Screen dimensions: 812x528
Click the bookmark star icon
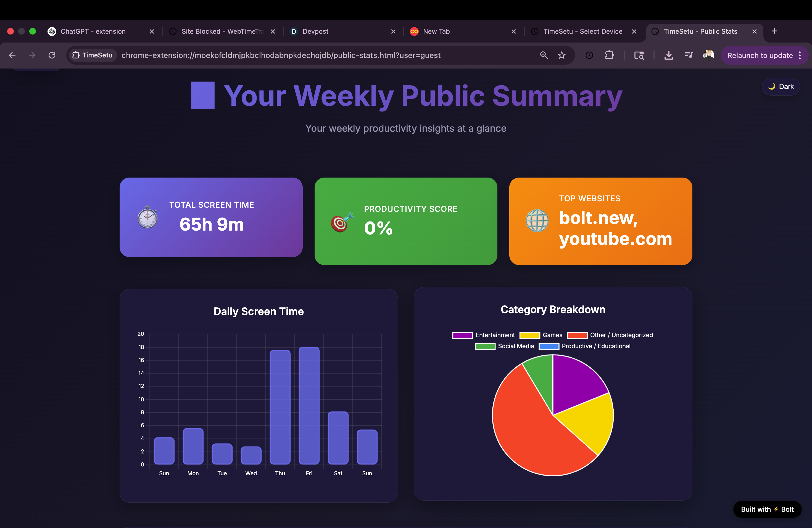(561, 55)
